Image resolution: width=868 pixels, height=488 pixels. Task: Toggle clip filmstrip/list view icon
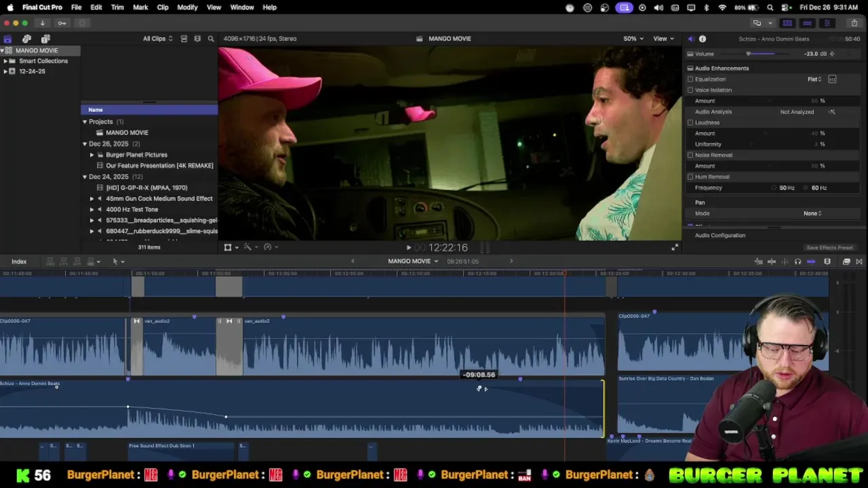(184, 39)
